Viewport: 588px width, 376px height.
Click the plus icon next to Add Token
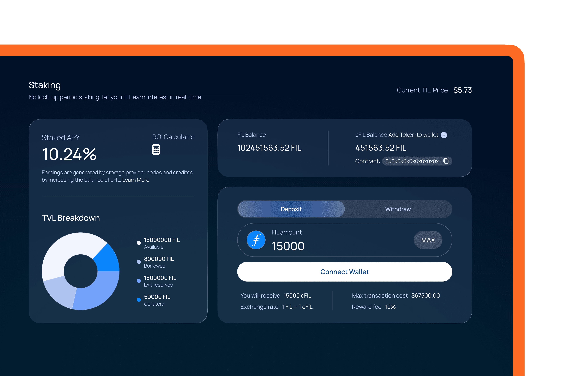(x=444, y=135)
